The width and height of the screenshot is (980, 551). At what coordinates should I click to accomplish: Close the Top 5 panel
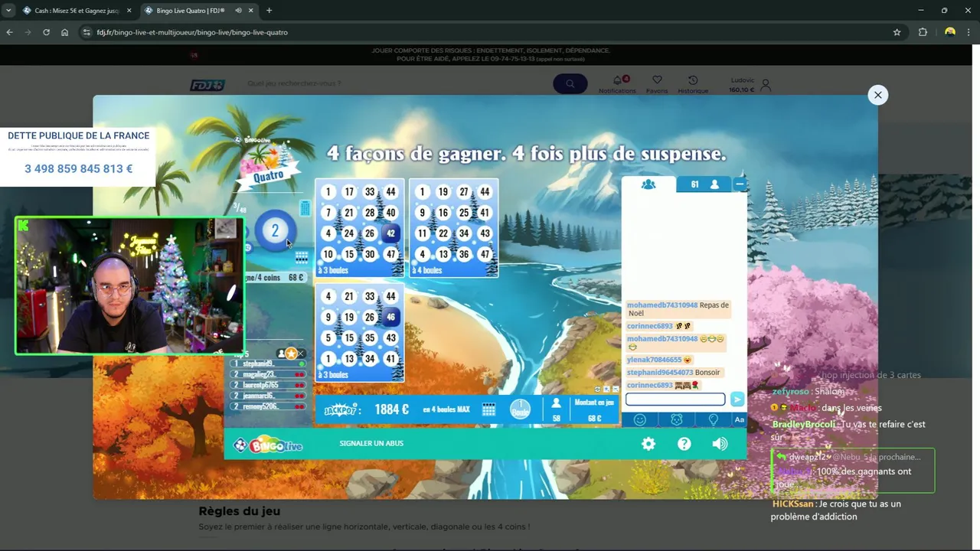(302, 354)
